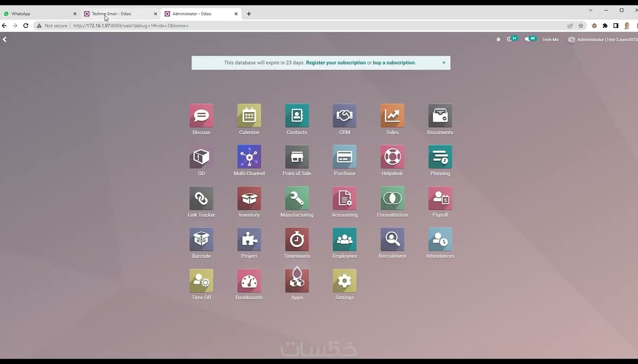638x364 pixels.
Task: Open the Documents app
Action: 440,116
